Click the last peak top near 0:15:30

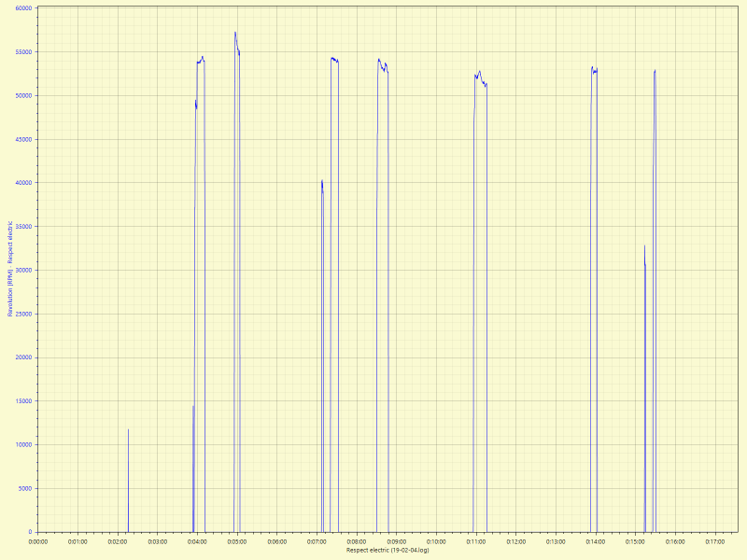tap(655, 71)
